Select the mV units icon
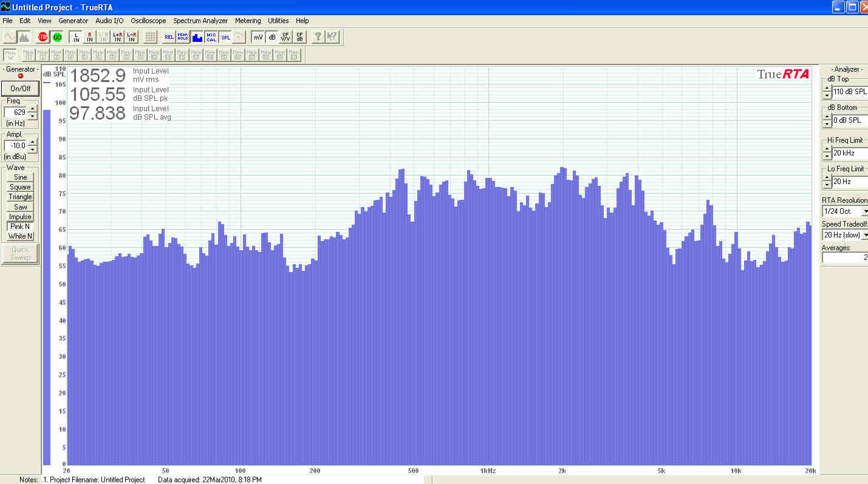 tap(258, 37)
